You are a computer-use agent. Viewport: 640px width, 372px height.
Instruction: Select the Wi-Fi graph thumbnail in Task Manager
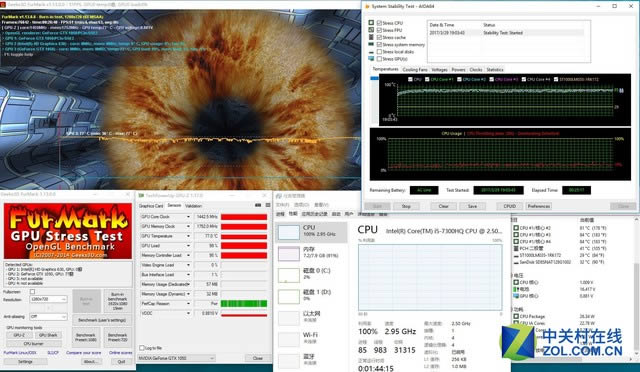tap(289, 340)
